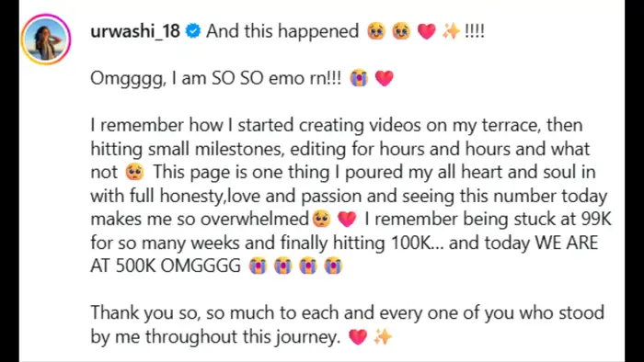
Task: Click the heart emoji after 'this journey.'
Action: pos(358,337)
